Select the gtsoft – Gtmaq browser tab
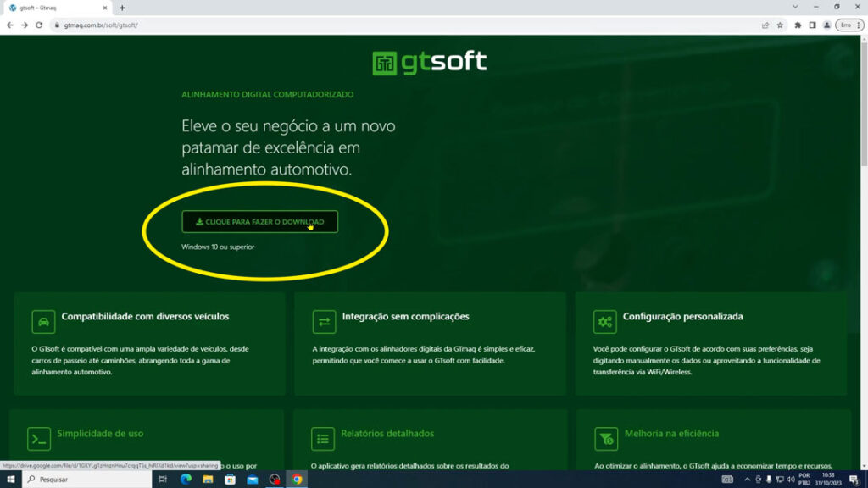The width and height of the screenshot is (868, 488). coord(57,8)
